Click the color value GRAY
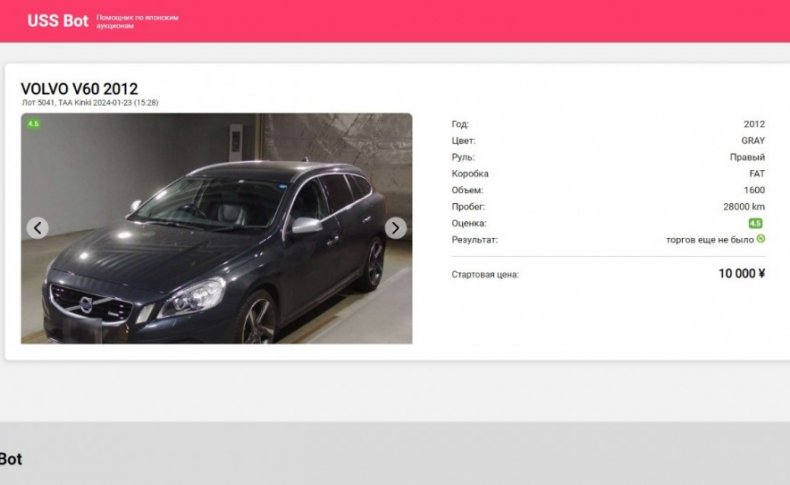Image resolution: width=790 pixels, height=485 pixels. (x=753, y=141)
